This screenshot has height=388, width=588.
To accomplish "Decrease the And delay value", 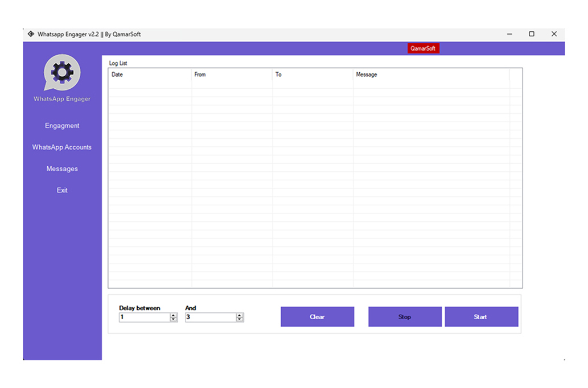I will click(240, 319).
